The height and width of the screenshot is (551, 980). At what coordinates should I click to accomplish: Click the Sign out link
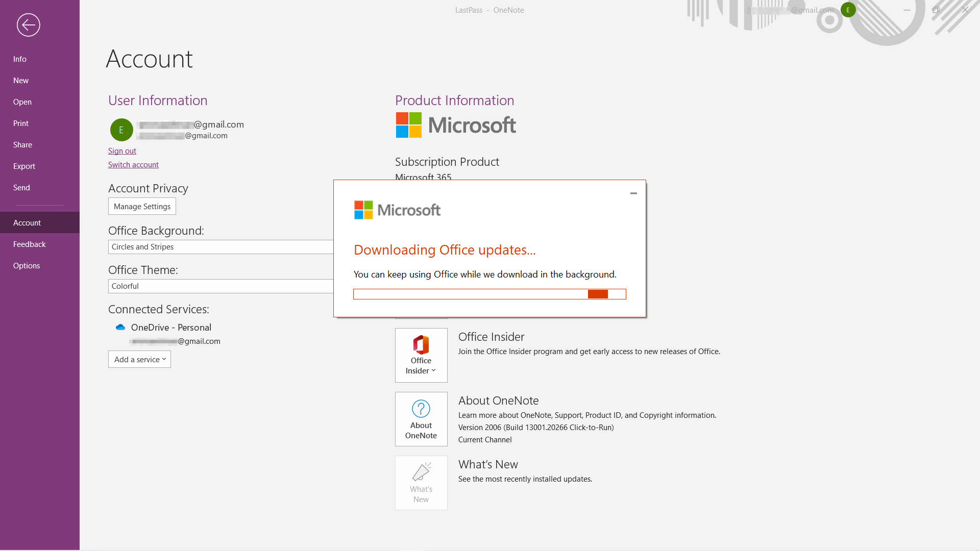(122, 151)
